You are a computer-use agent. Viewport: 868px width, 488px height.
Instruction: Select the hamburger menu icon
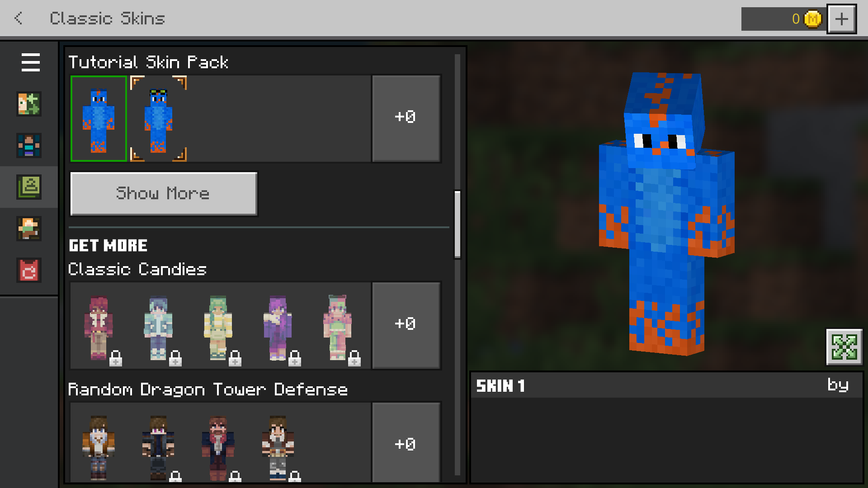31,62
